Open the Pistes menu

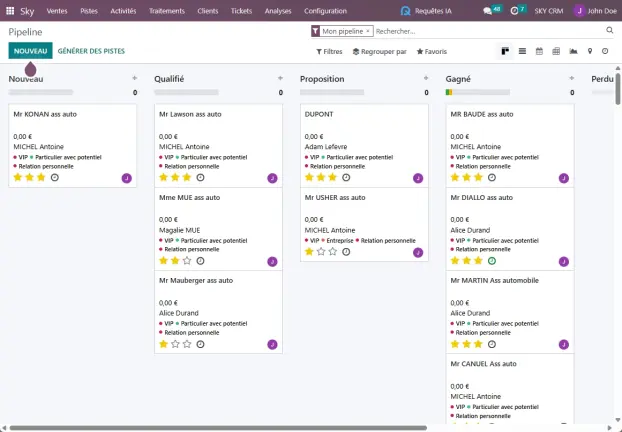click(x=89, y=11)
